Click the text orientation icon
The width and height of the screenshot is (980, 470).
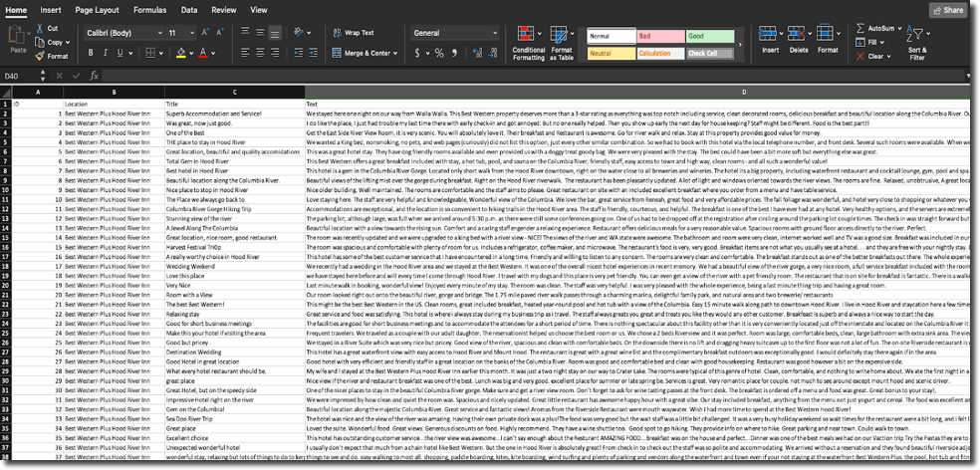299,33
